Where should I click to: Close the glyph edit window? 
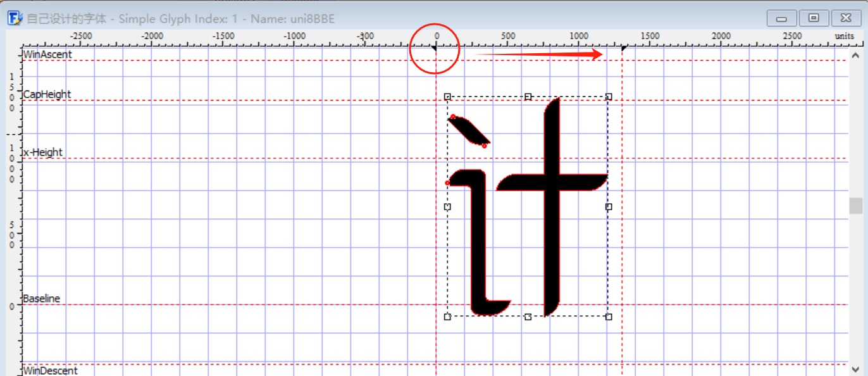click(x=846, y=18)
